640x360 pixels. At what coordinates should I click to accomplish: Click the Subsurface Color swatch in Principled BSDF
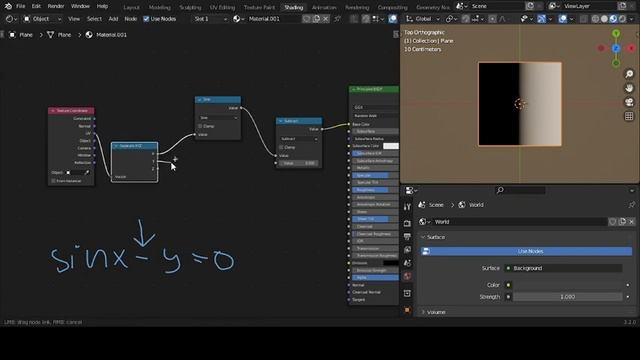click(391, 146)
